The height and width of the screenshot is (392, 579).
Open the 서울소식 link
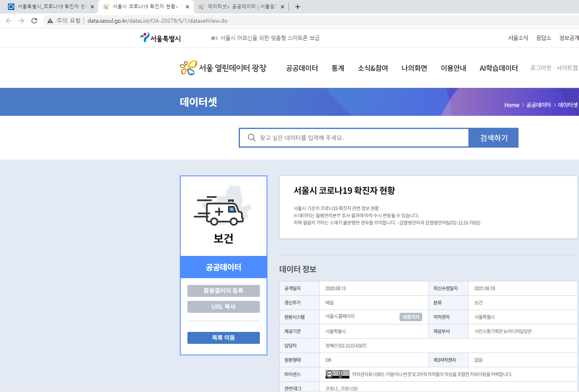point(518,38)
